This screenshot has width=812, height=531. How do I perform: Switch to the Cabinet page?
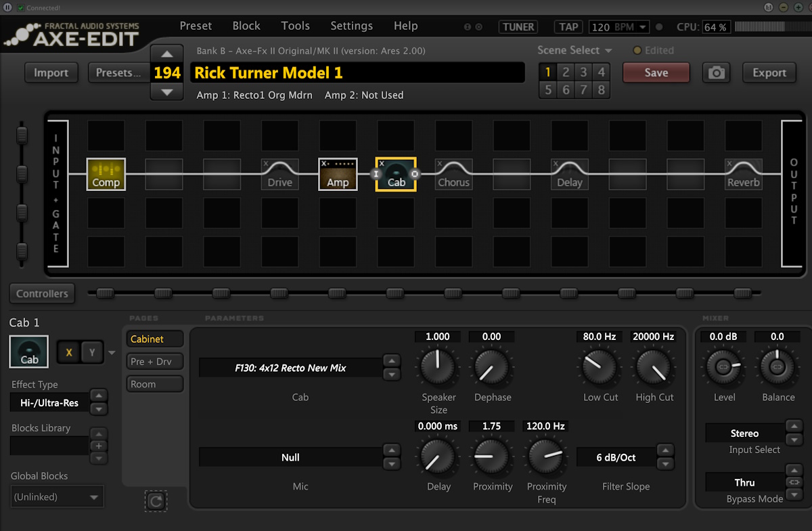(155, 339)
